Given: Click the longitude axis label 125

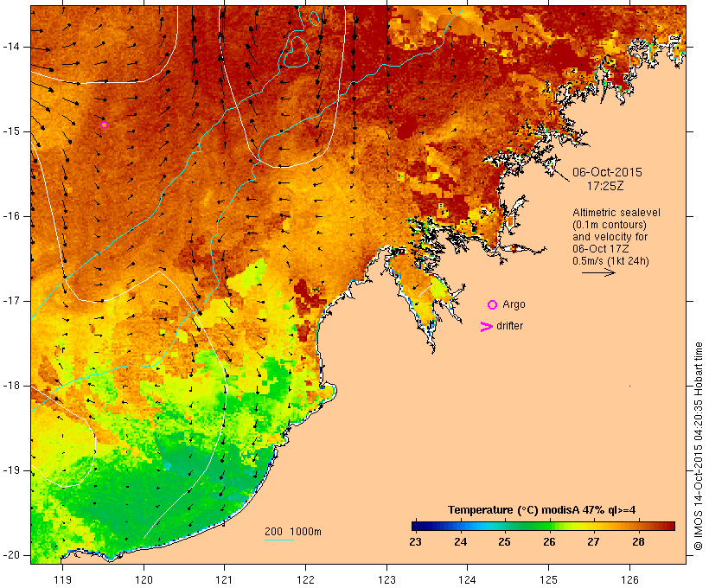Looking at the screenshot, I should point(549,579).
